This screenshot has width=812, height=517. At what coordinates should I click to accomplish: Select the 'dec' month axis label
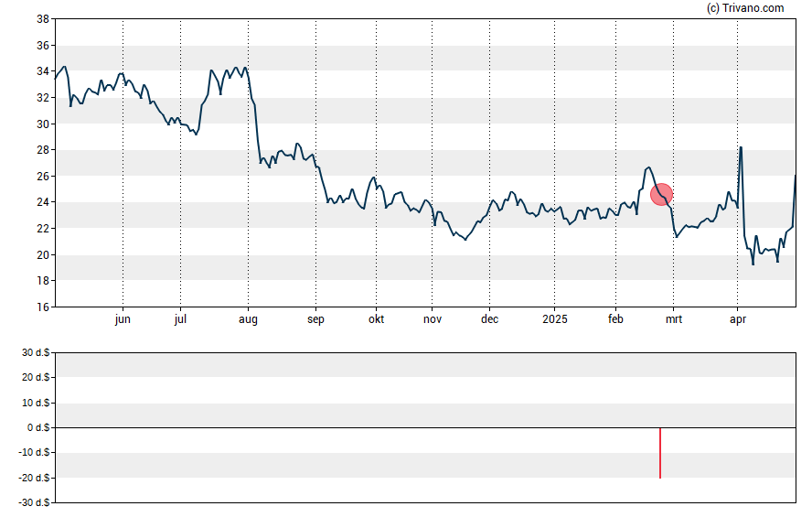(x=489, y=319)
